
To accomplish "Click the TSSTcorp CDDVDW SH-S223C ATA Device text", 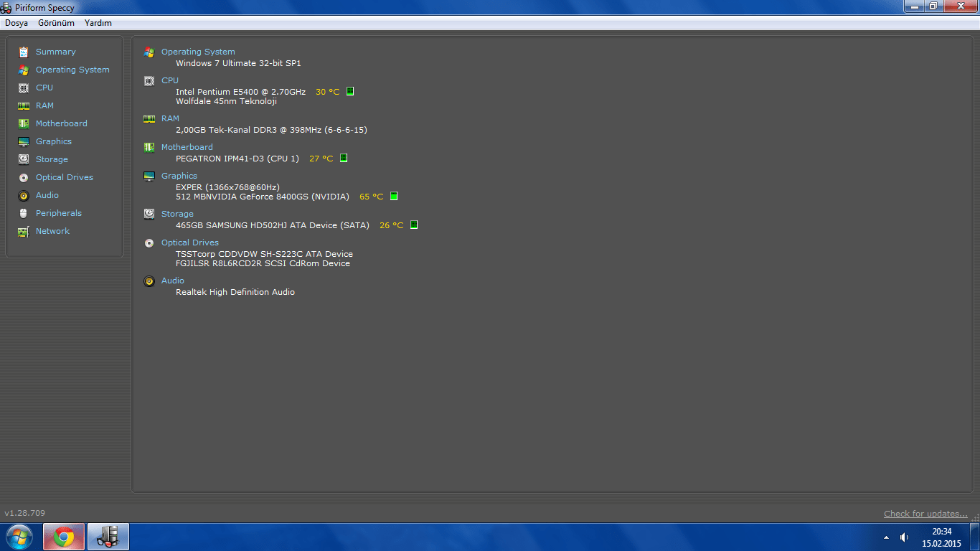I will pyautogui.click(x=264, y=254).
